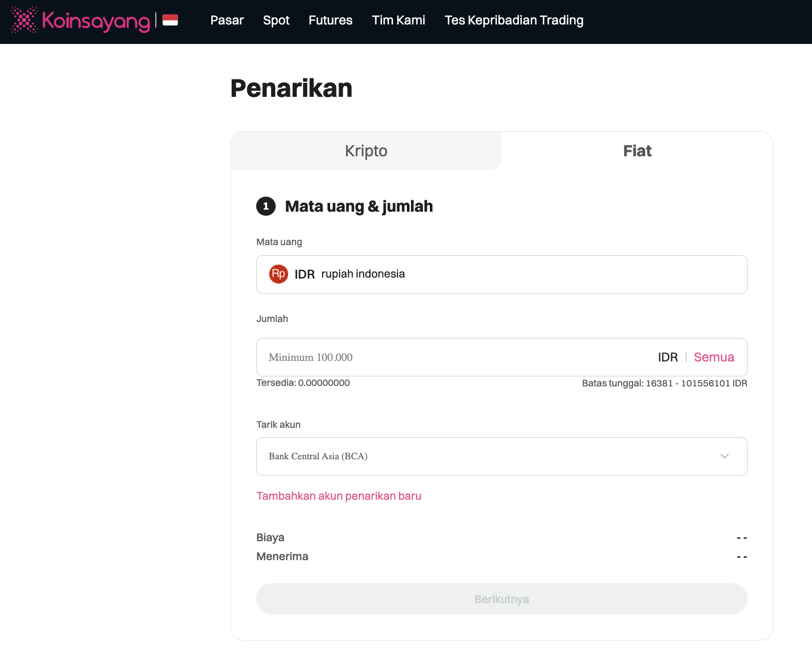Open the Mata uang IDR currency selector
Image resolution: width=812 pixels, height=651 pixels.
[501, 274]
